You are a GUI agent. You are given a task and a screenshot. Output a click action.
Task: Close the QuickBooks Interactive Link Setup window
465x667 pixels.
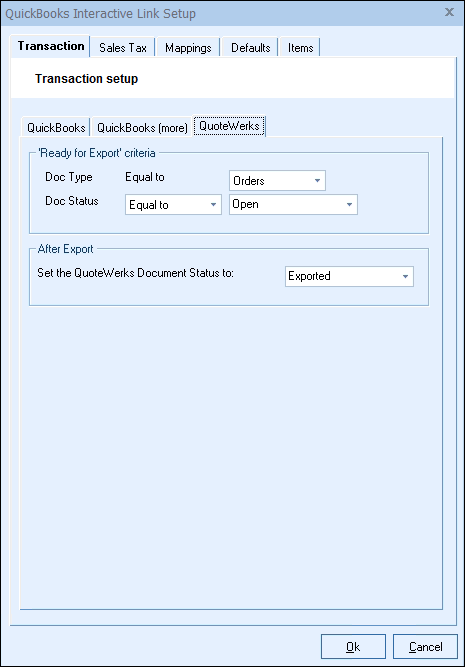tap(449, 12)
